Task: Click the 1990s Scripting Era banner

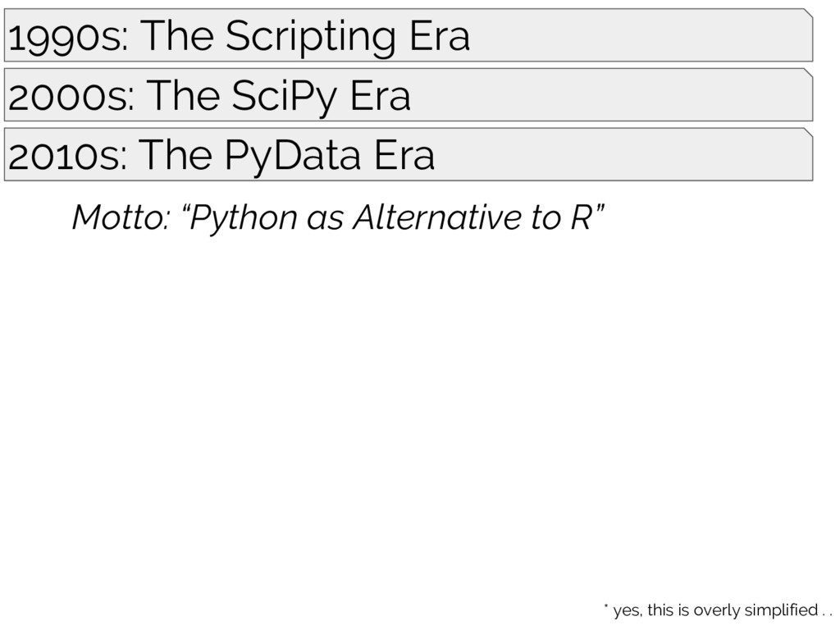Action: pos(409,35)
